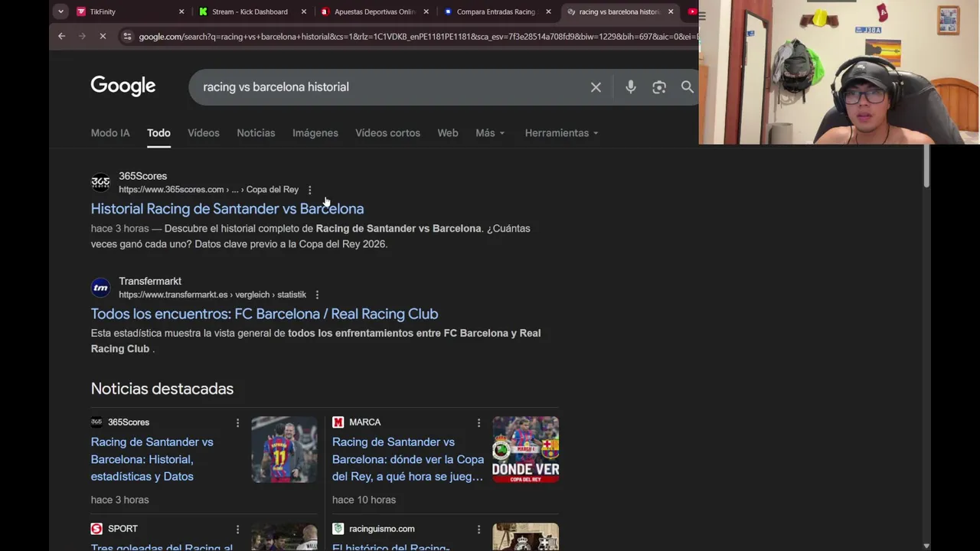Click the 365Scores news player thumbnail
The height and width of the screenshot is (551, 980).
[x=284, y=449]
